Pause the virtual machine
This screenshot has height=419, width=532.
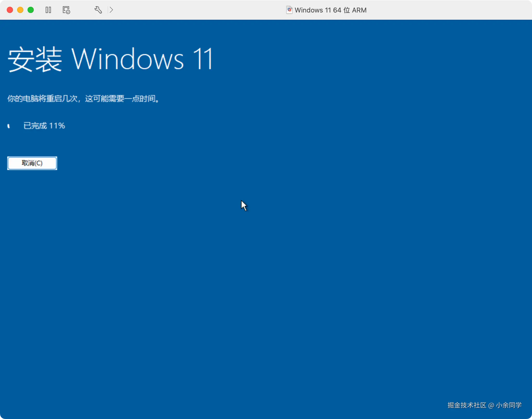pyautogui.click(x=48, y=10)
